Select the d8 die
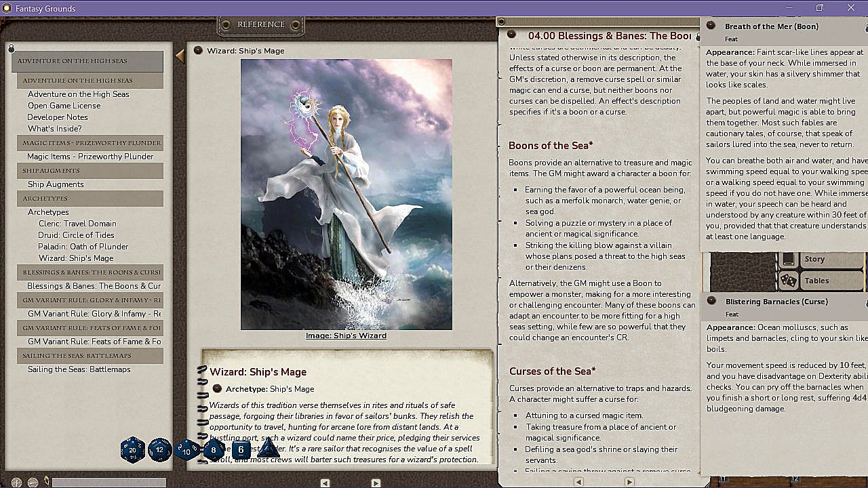 (x=214, y=449)
